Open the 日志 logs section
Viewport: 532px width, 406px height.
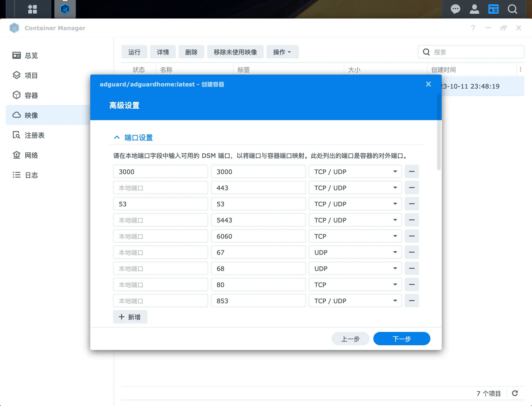click(x=48, y=175)
